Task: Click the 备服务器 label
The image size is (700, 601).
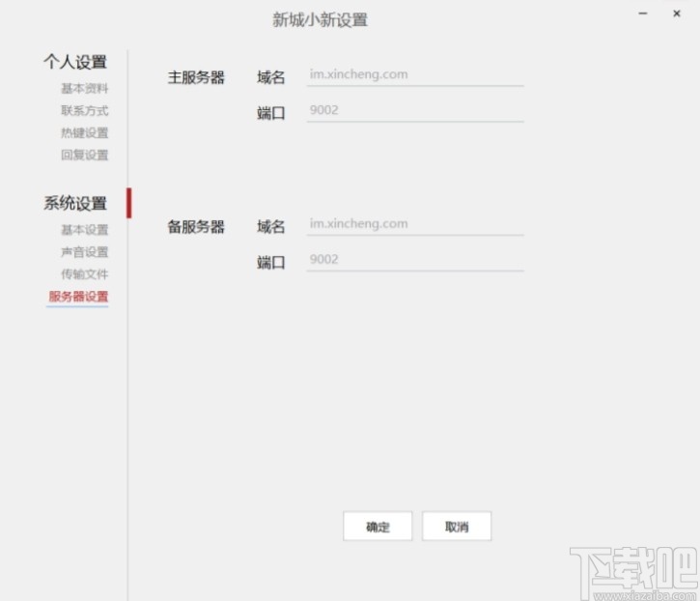Action: (x=196, y=226)
